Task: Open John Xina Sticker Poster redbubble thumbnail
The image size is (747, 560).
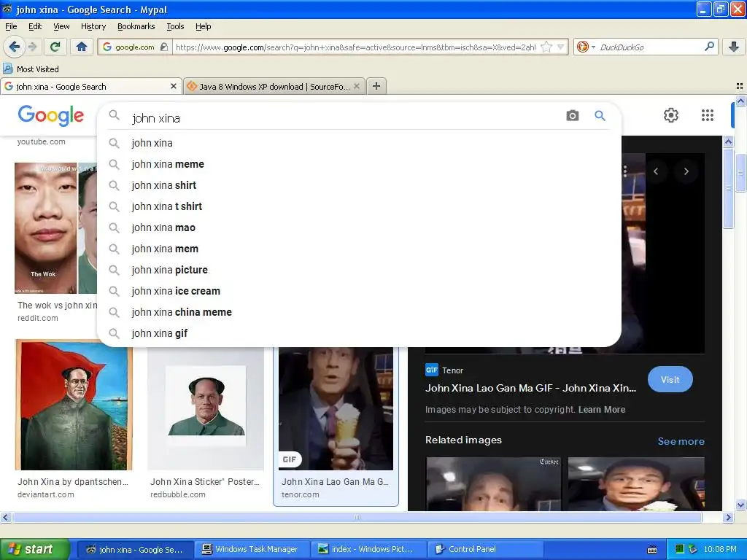Action: pyautogui.click(x=206, y=407)
